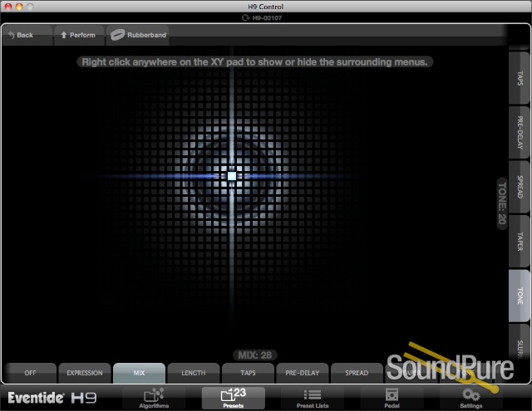Select TAPER in the right vertical menu
The width and height of the screenshot is (532, 411).
pyautogui.click(x=520, y=242)
